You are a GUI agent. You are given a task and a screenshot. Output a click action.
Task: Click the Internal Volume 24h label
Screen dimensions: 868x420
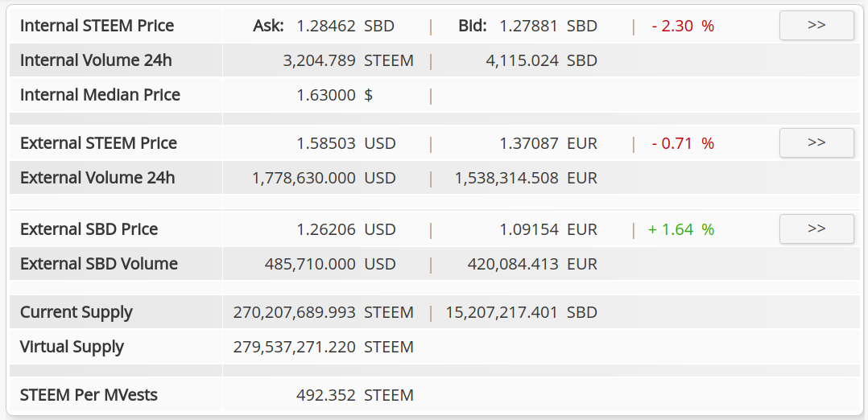pos(96,60)
